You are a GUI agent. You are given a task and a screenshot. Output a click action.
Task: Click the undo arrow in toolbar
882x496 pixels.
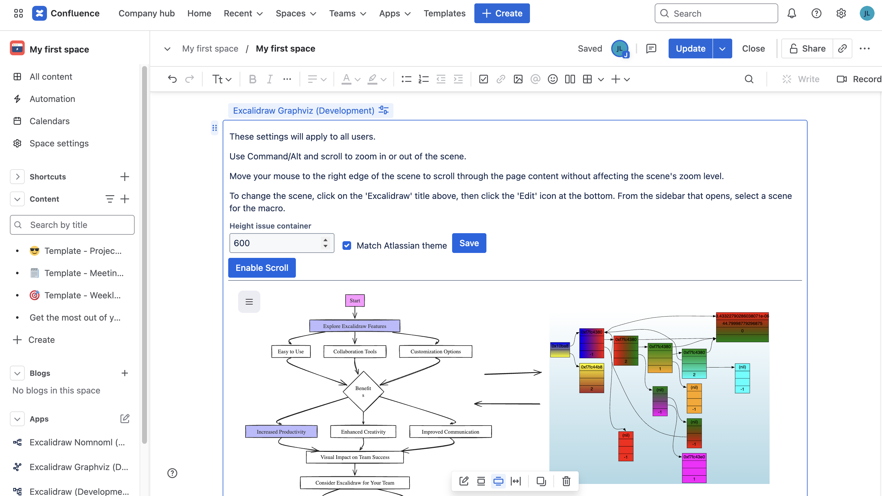pos(172,79)
